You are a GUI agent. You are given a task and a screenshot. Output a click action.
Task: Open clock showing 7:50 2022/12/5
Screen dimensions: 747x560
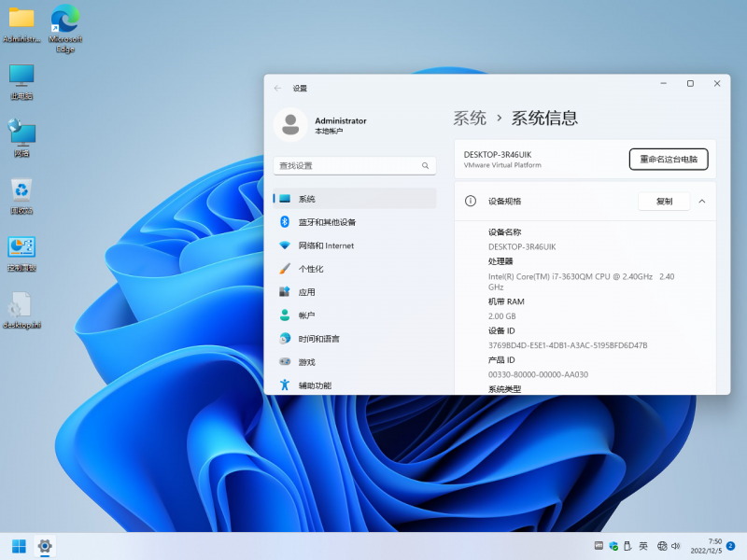pyautogui.click(x=706, y=546)
